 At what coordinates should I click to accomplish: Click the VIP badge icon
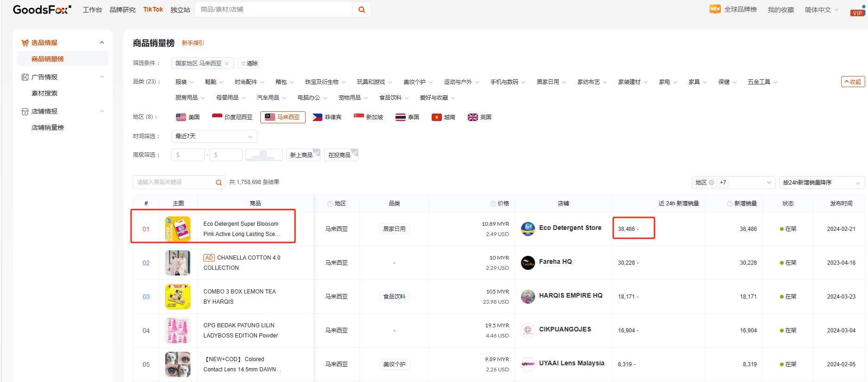coord(857,13)
